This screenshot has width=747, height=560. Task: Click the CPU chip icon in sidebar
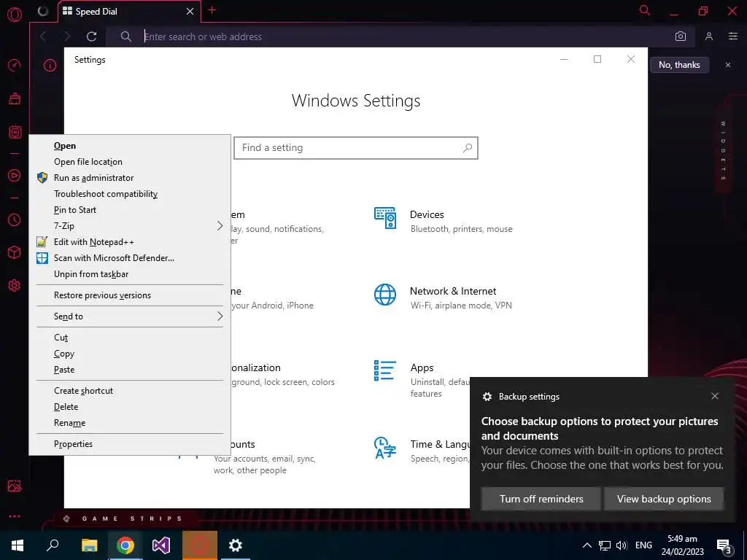click(x=15, y=132)
